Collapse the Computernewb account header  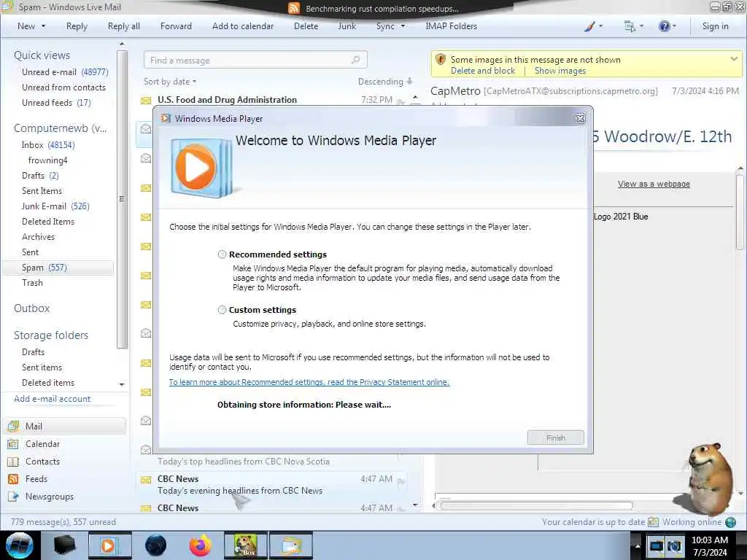pos(60,128)
